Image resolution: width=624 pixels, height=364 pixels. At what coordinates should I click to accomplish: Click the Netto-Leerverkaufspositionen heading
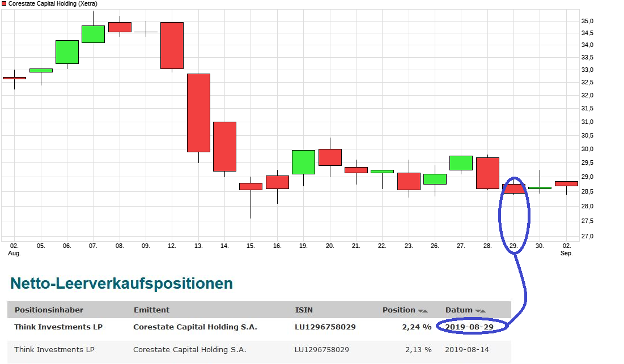[122, 282]
